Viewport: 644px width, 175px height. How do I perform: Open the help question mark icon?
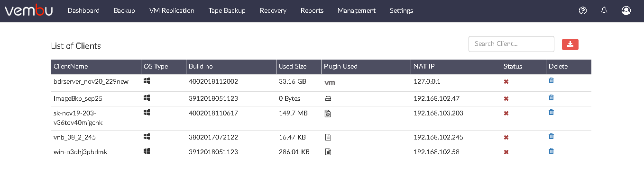[583, 10]
